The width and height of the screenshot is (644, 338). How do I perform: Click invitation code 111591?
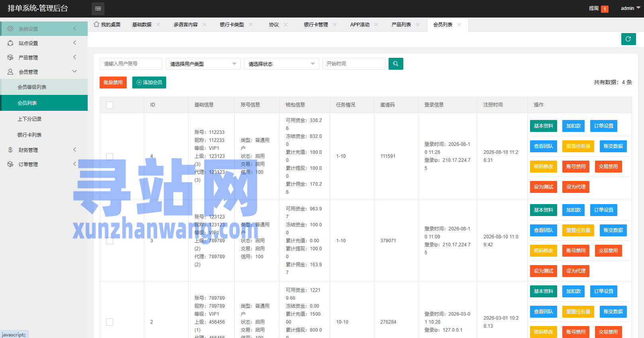pos(388,156)
